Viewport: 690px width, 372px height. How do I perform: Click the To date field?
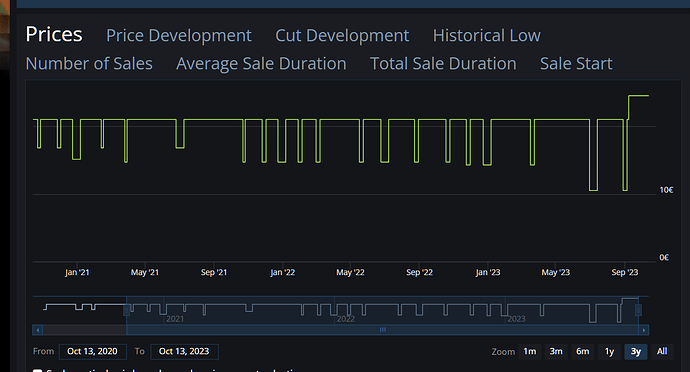pyautogui.click(x=184, y=351)
